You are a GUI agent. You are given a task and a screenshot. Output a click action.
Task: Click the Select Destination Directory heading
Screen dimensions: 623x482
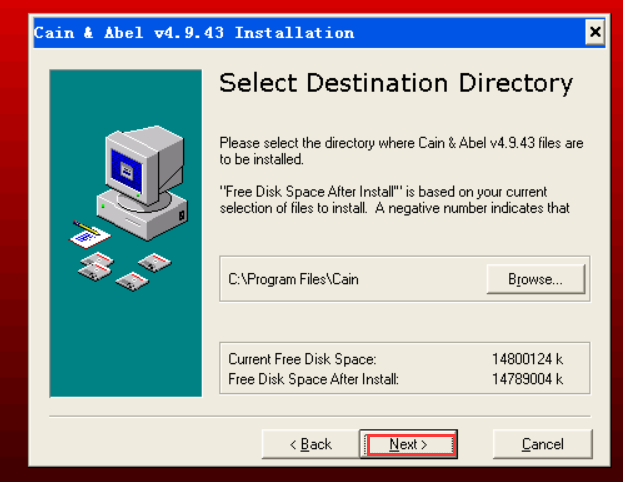[x=396, y=83]
